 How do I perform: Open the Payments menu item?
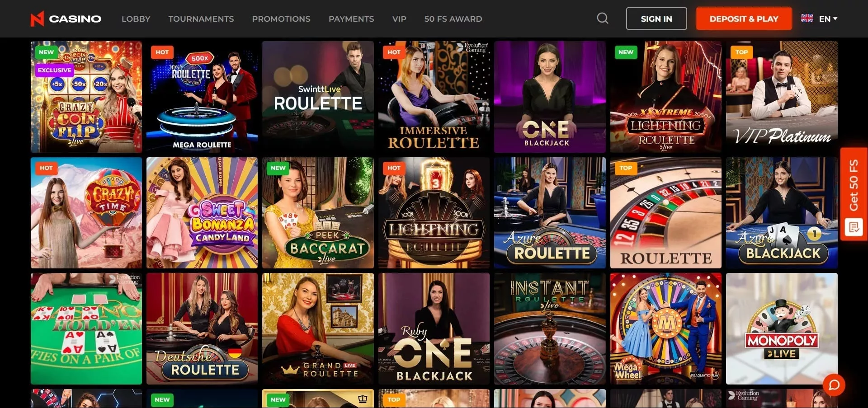(351, 19)
